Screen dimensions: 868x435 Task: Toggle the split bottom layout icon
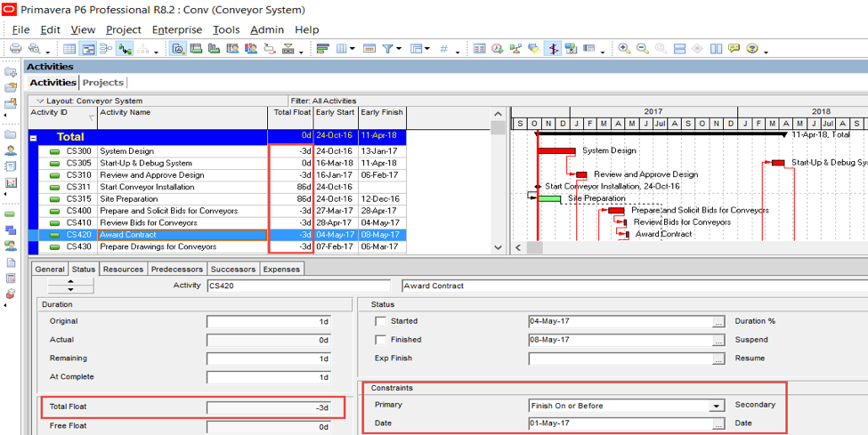tap(680, 49)
